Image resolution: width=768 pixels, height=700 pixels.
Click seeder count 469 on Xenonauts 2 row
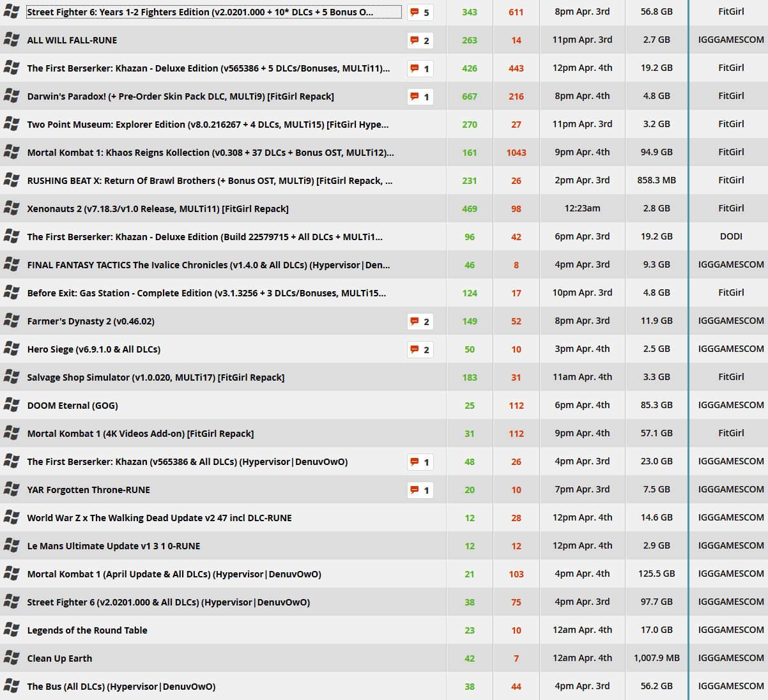[x=470, y=209]
